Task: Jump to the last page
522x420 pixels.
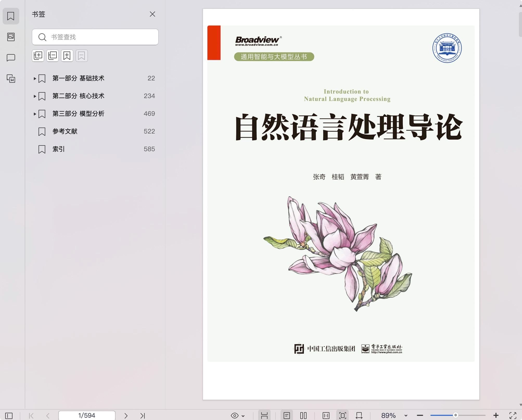Action: 143,416
